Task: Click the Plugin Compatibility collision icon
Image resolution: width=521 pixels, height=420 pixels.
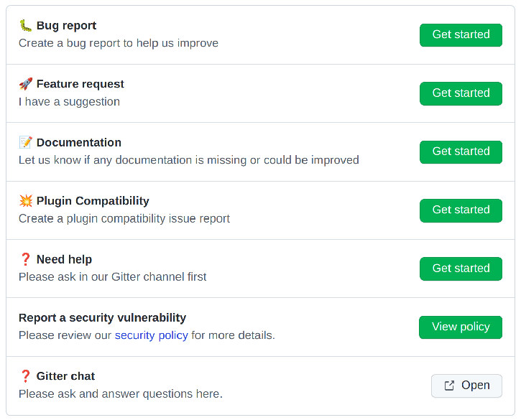Action: coord(26,201)
